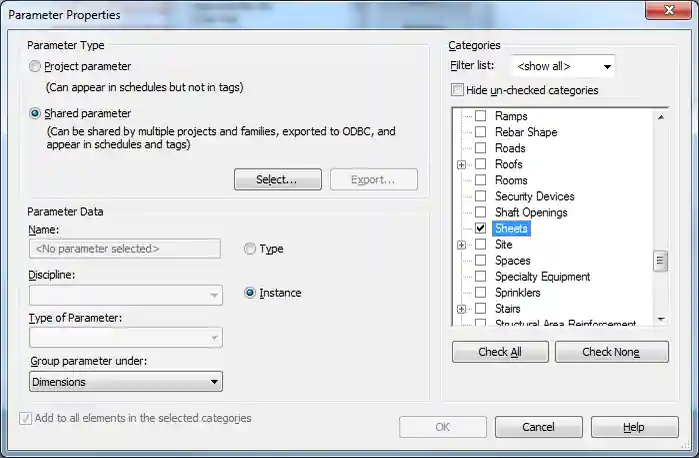The image size is (699, 458).
Task: Expand the Stairs category node
Action: pyautogui.click(x=461, y=309)
